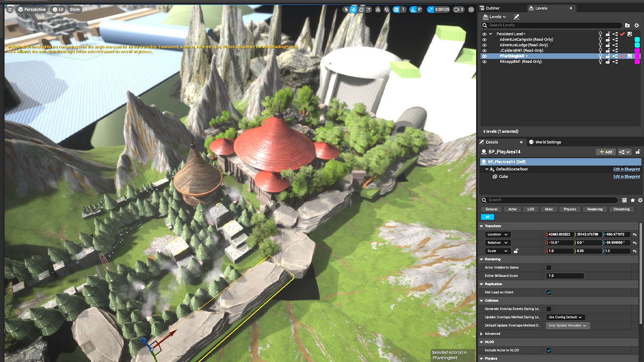Lock the Details panel selection
Viewport: 644px width, 362px height.
tap(638, 152)
